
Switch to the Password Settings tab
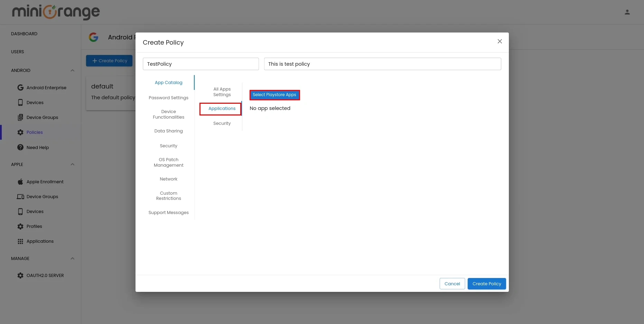click(x=168, y=98)
